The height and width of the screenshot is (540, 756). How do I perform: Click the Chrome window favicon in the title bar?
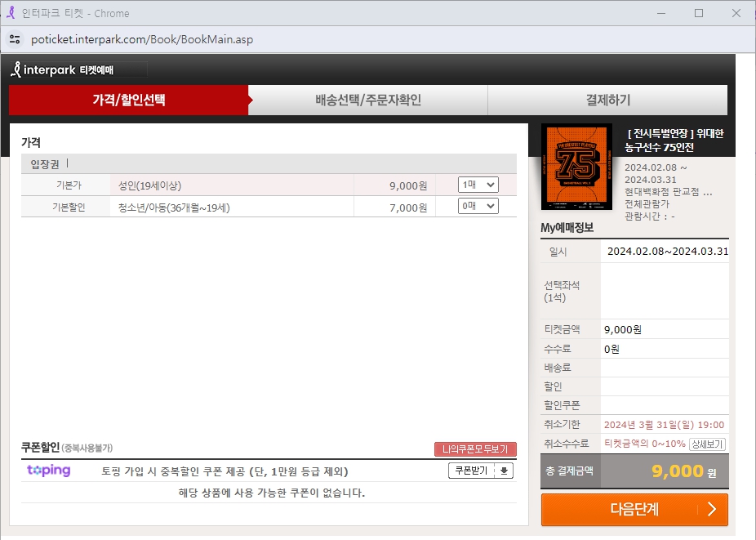click(11, 13)
